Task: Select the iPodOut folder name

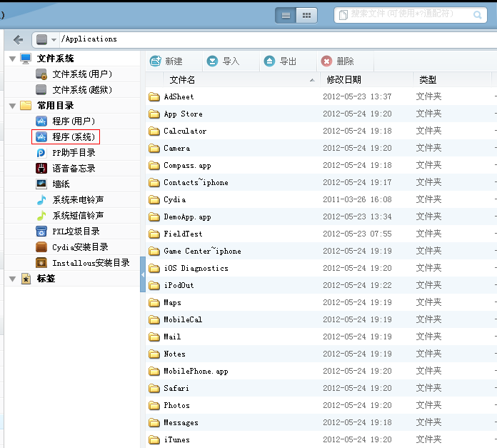Action: (179, 285)
